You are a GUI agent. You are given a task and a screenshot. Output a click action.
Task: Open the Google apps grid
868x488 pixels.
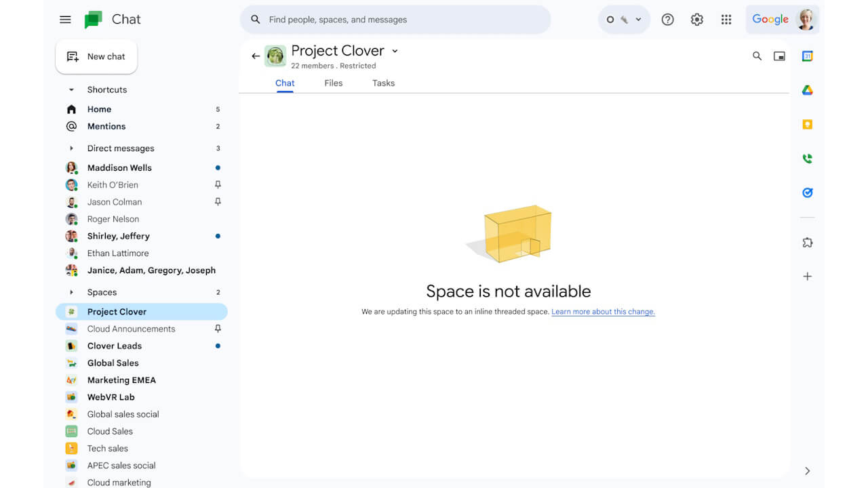coord(726,20)
